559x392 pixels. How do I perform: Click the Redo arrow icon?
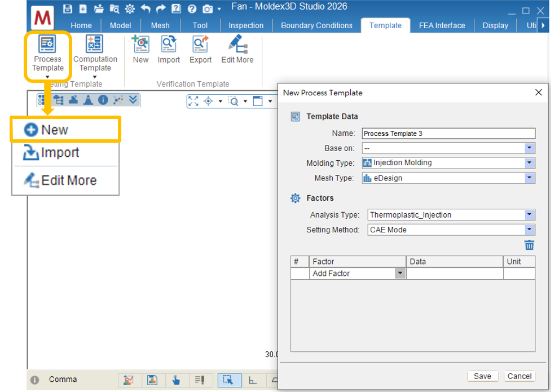coord(161,9)
